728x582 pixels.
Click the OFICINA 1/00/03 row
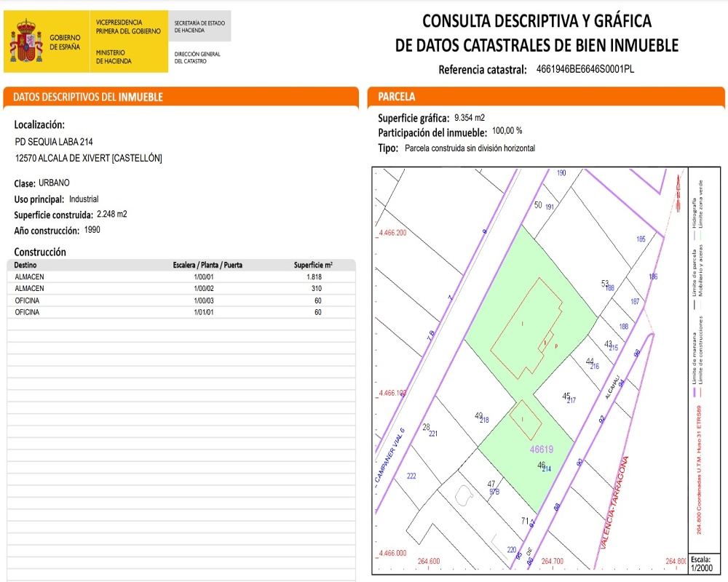181,300
